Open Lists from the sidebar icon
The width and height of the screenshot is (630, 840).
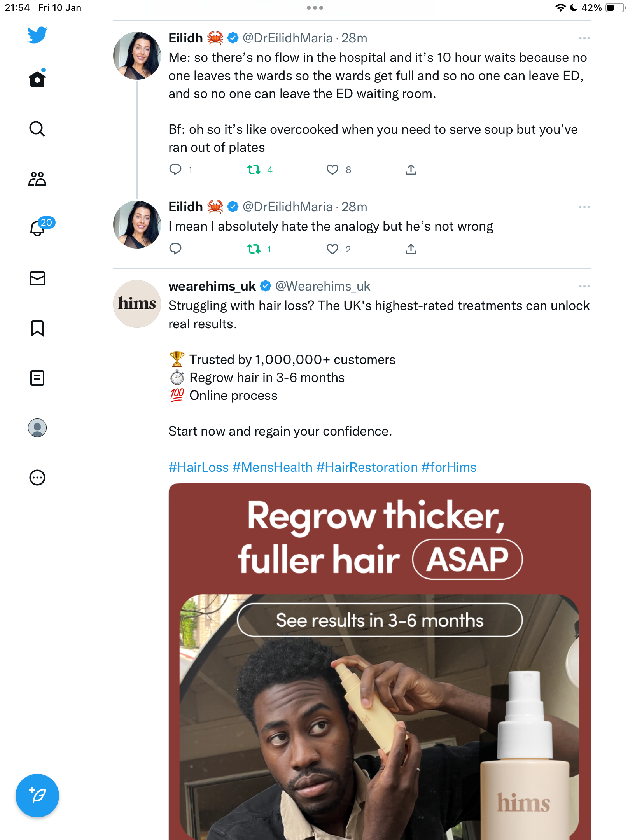[37, 378]
